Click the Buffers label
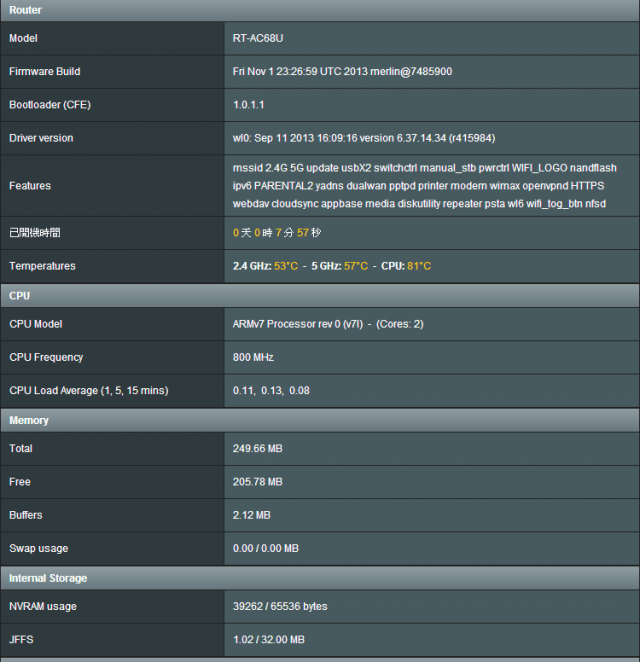 [26, 515]
